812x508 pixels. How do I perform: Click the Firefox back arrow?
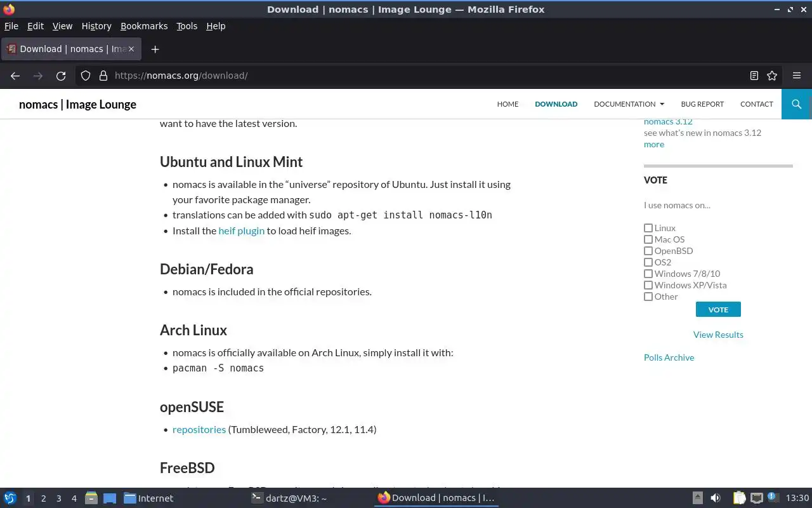coord(15,76)
